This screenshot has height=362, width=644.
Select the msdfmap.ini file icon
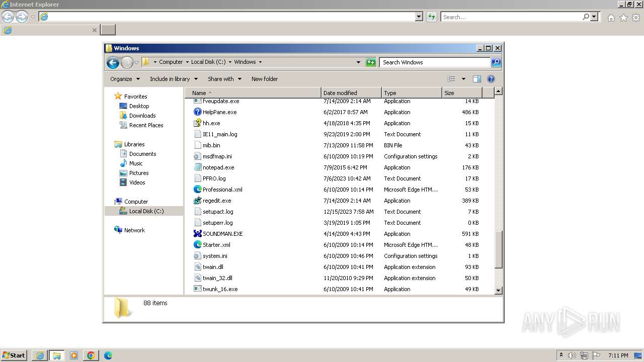click(x=198, y=156)
